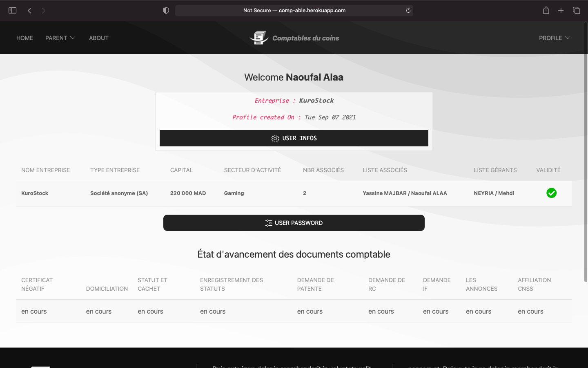Screen dimensions: 588x368
Task: Toggle the browser sidebar panel
Action: pyautogui.click(x=12, y=10)
